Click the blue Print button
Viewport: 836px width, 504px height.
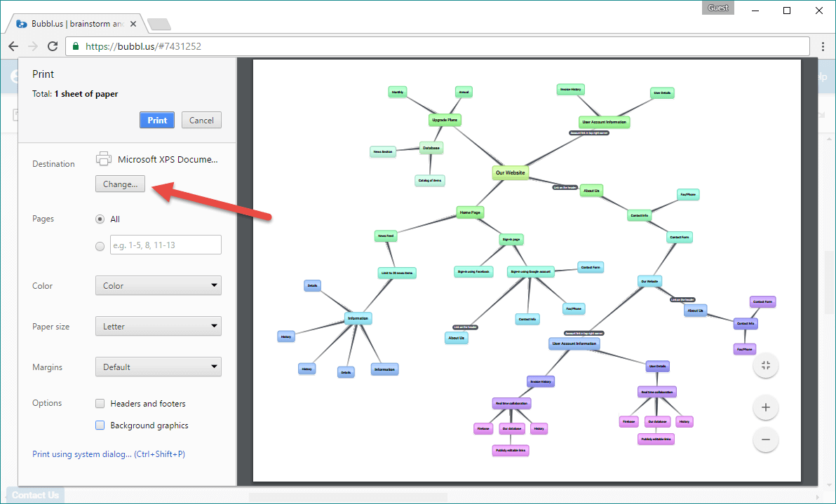(157, 121)
